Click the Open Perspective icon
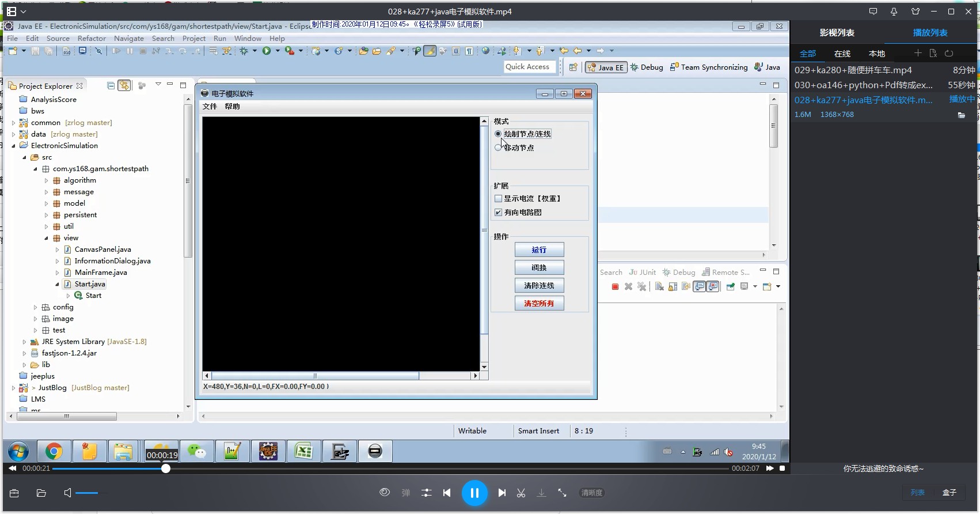This screenshot has width=980, height=514. [573, 67]
